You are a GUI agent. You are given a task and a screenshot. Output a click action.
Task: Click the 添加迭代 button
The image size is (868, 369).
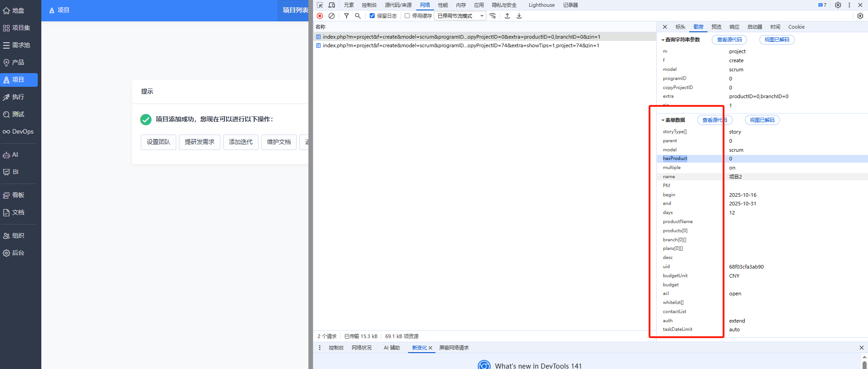(x=240, y=142)
